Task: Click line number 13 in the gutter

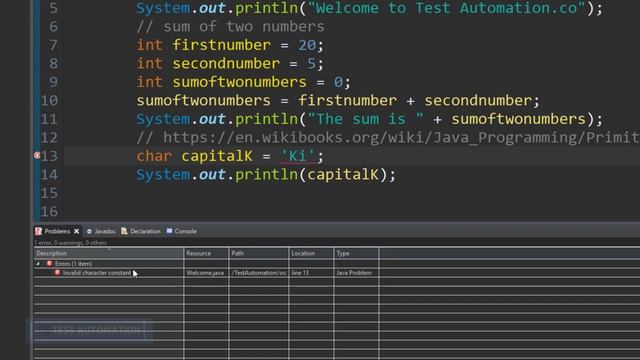Action: coord(49,156)
